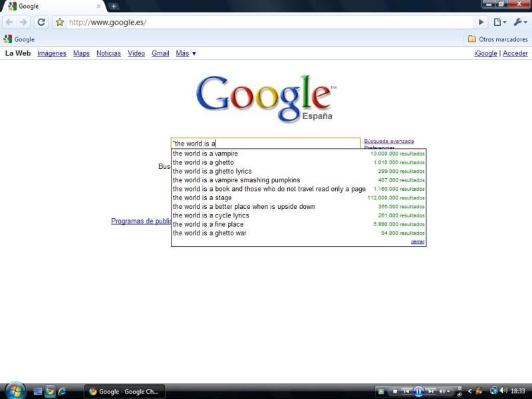Open Vídeo from the Google navigation bar
Viewport: 532px width, 399px height.
[136, 53]
